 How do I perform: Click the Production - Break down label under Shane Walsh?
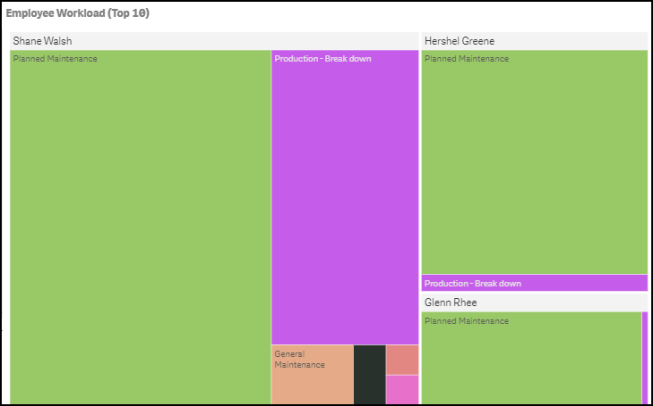323,59
